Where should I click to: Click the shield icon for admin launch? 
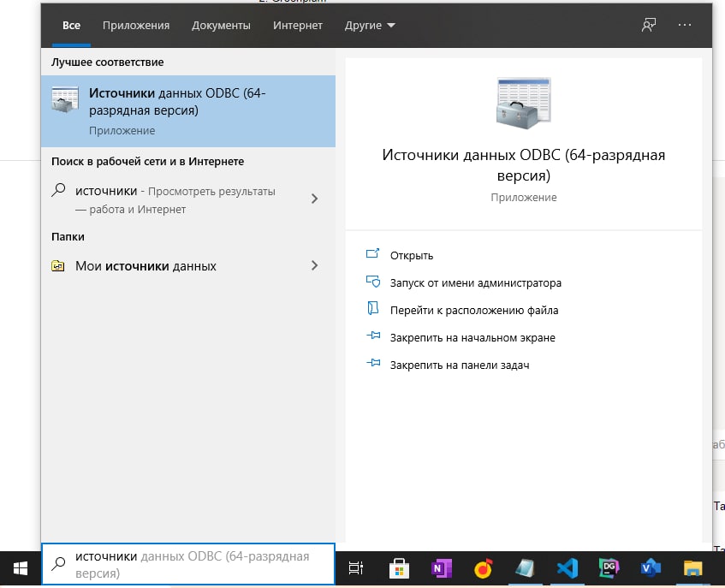pos(372,281)
